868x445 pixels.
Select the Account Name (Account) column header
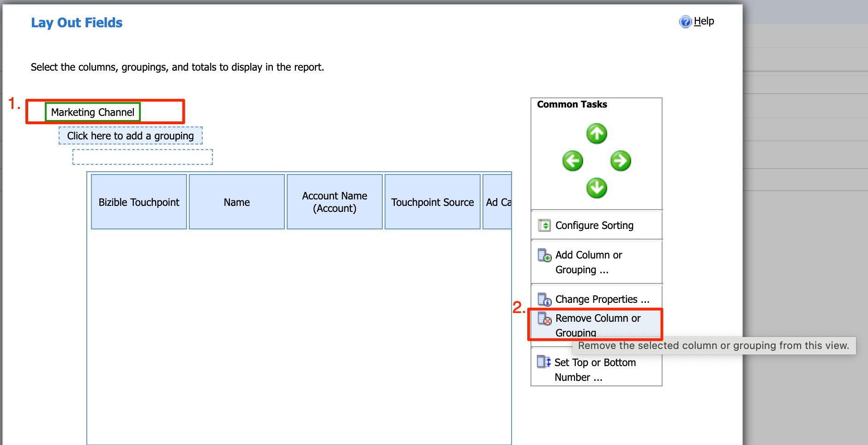pyautogui.click(x=334, y=202)
